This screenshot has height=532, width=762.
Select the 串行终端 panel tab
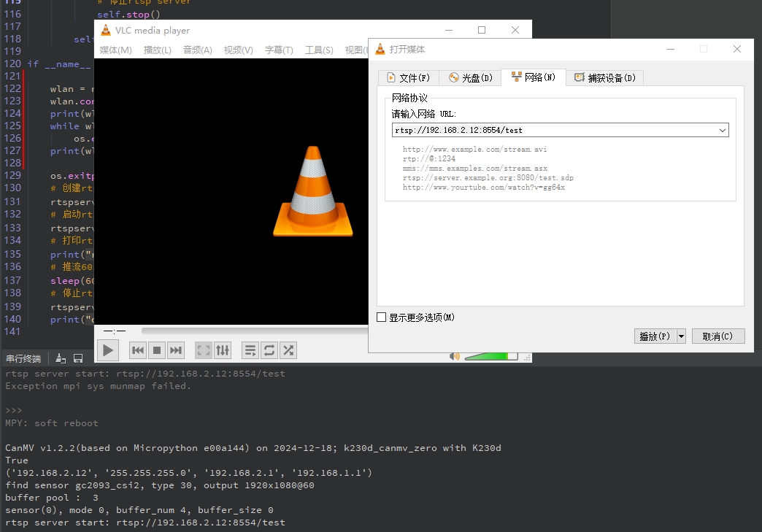(23, 358)
